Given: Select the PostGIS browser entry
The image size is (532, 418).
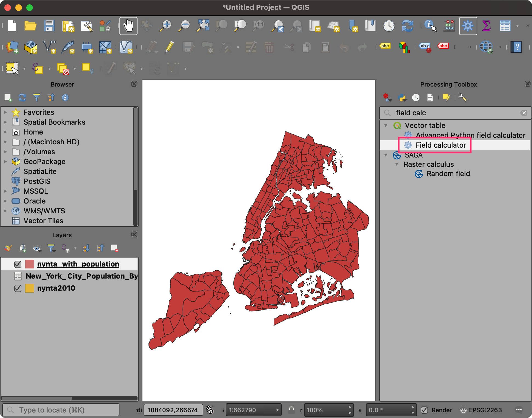Looking at the screenshot, I should [37, 181].
